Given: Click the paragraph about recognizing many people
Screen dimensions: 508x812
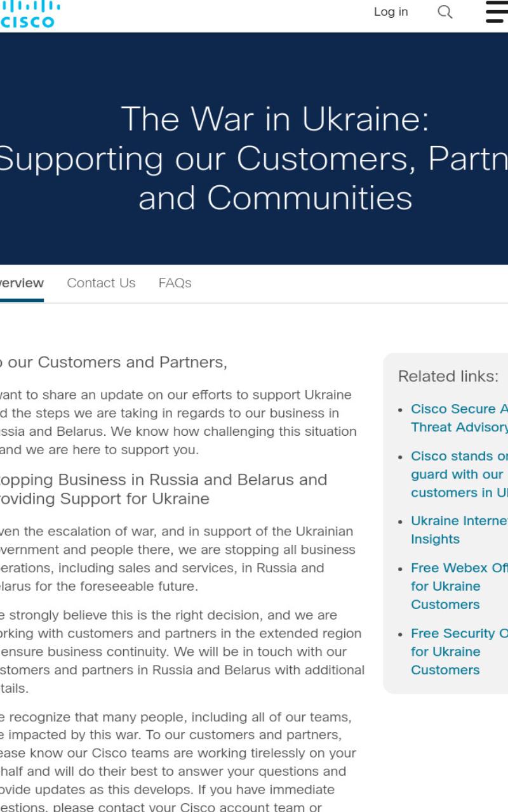Looking at the screenshot, I should [178, 763].
